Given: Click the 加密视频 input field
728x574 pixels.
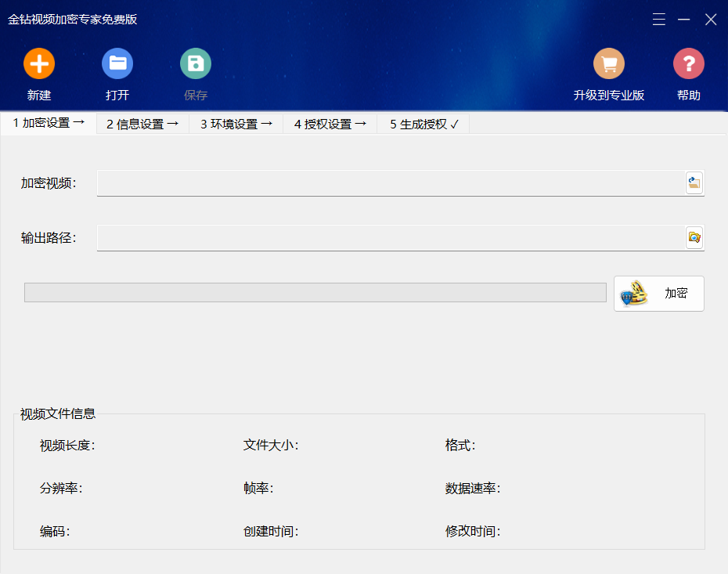Looking at the screenshot, I should 391,183.
